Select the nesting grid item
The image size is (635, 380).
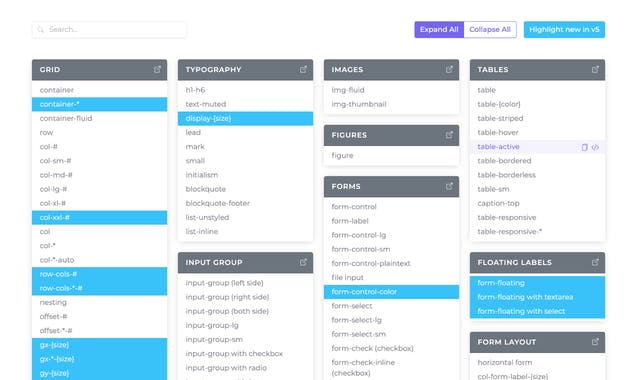[x=100, y=302]
